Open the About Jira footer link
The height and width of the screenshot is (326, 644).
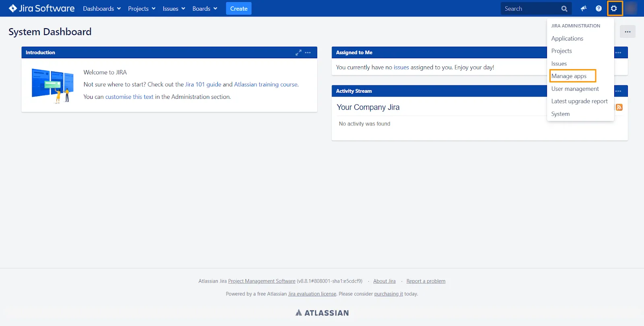coord(384,281)
